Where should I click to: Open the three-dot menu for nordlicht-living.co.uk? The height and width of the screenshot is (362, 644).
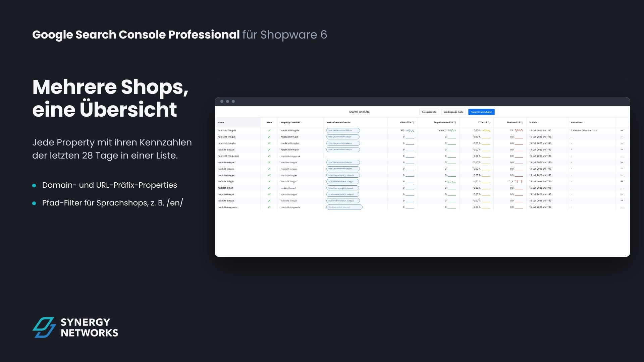coord(622,156)
